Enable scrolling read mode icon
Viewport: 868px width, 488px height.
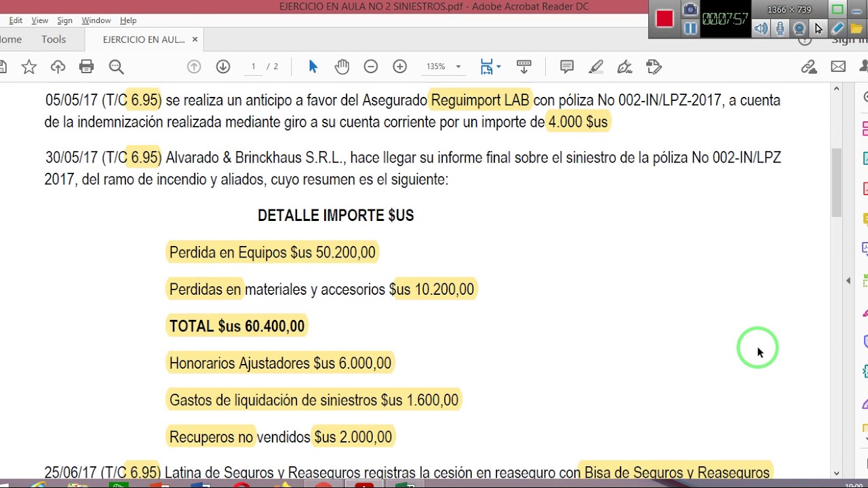(x=524, y=66)
